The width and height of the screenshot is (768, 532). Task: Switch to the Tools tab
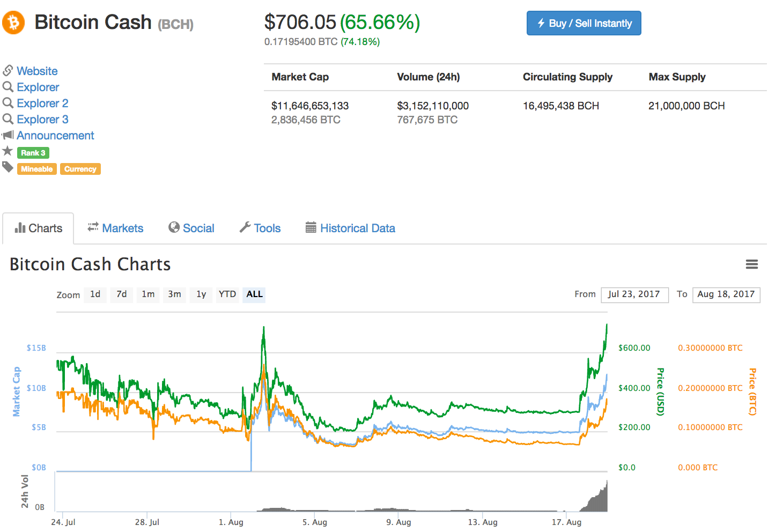[260, 228]
